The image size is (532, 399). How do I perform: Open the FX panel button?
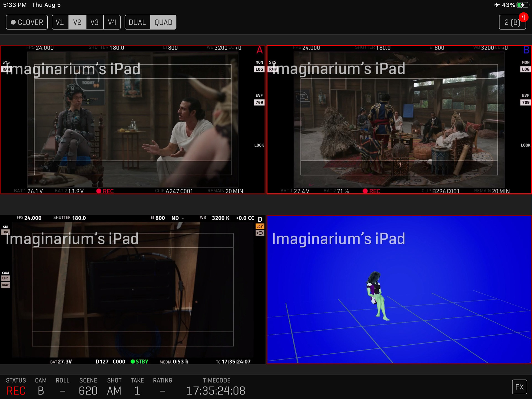point(519,387)
